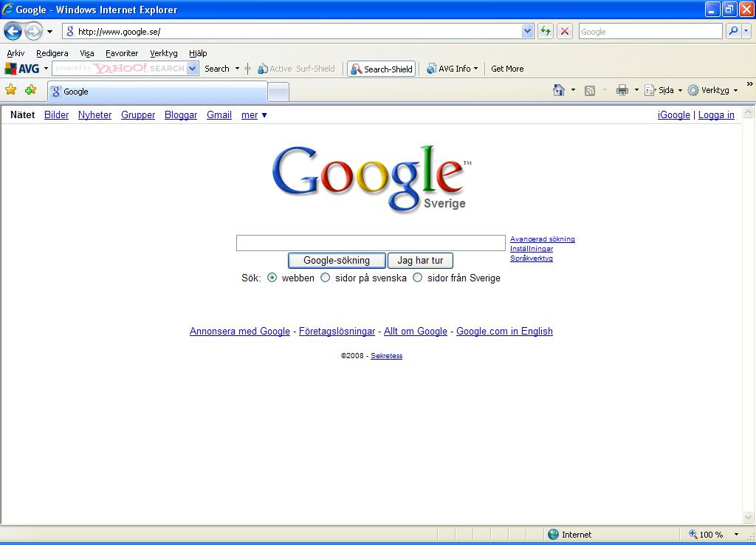Click the Annonsera med Google link
The image size is (756, 545).
pos(240,331)
